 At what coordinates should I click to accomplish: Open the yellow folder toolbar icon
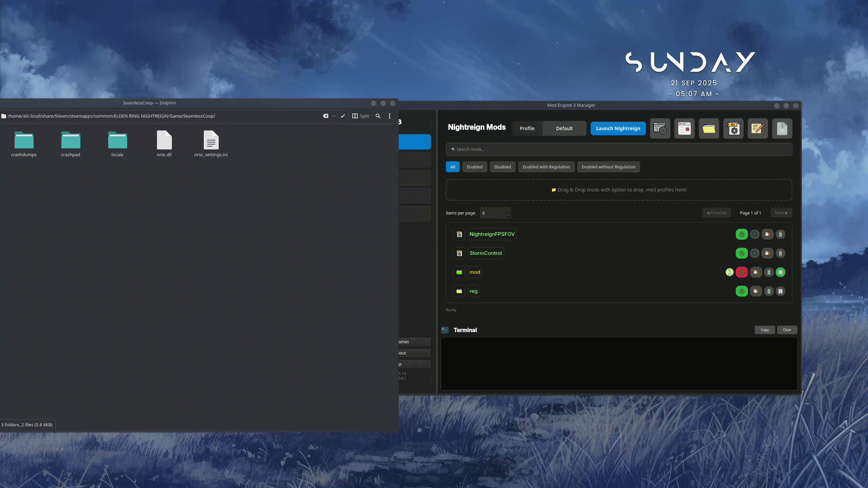(x=709, y=128)
